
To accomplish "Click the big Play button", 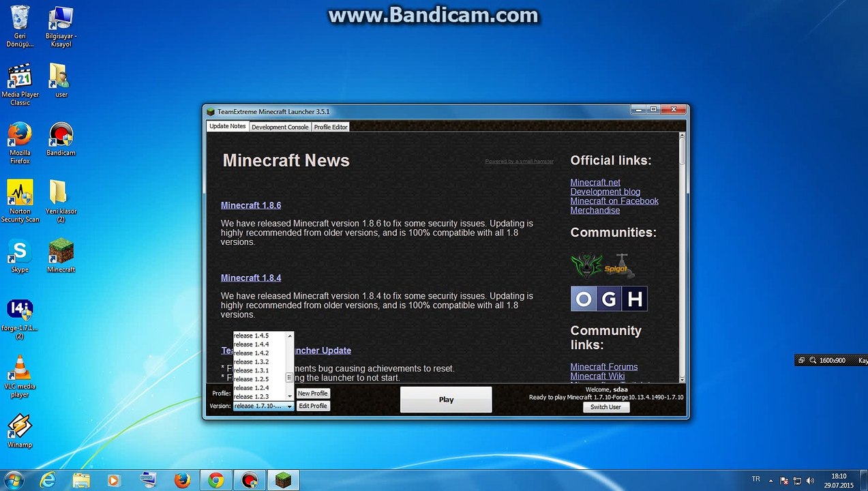I will click(x=446, y=400).
